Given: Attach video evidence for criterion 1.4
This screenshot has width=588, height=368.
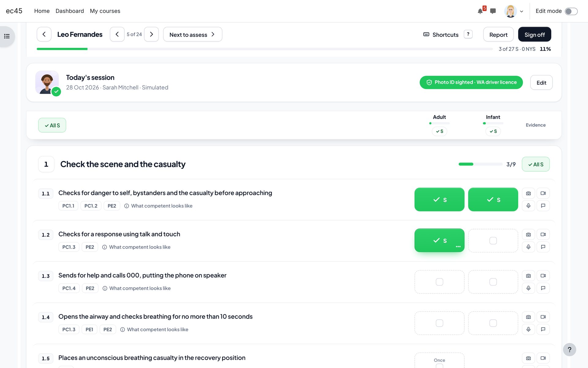Looking at the screenshot, I should pyautogui.click(x=543, y=317).
